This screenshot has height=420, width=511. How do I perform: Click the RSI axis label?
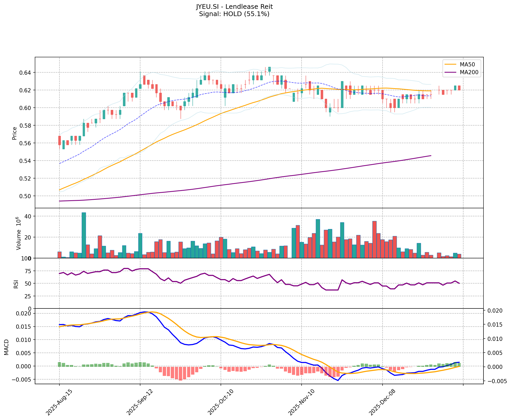click(16, 284)
